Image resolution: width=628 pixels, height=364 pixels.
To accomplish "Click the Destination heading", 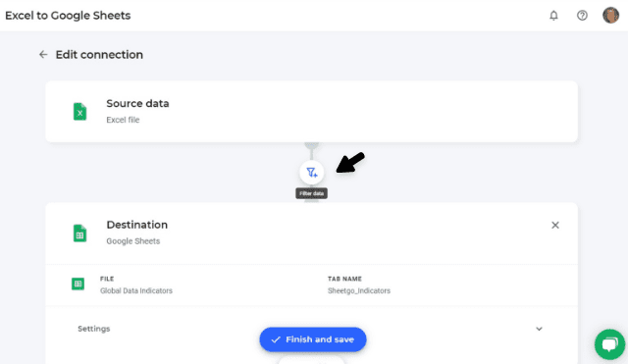I will coord(137,225).
